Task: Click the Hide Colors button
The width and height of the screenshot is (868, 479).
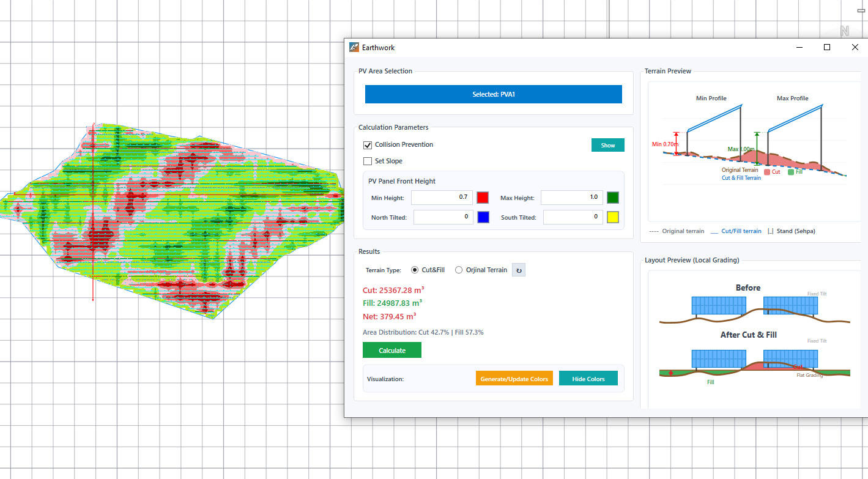Action: click(588, 379)
